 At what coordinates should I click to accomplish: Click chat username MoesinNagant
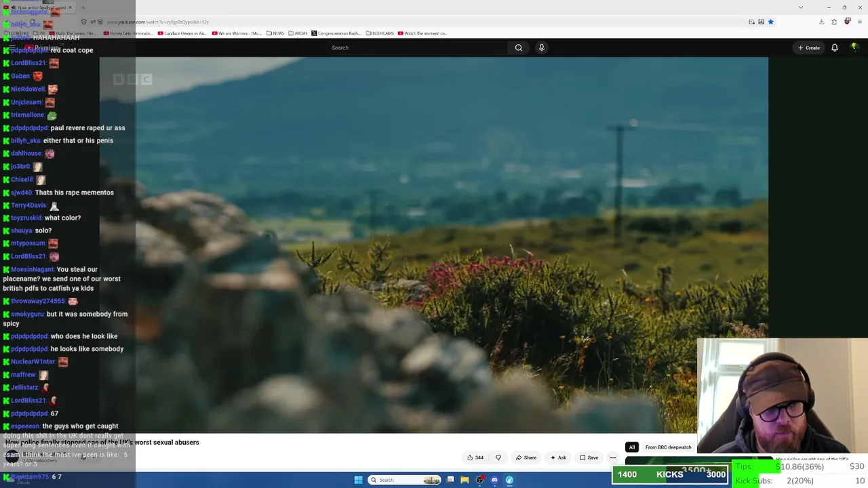pyautogui.click(x=32, y=270)
